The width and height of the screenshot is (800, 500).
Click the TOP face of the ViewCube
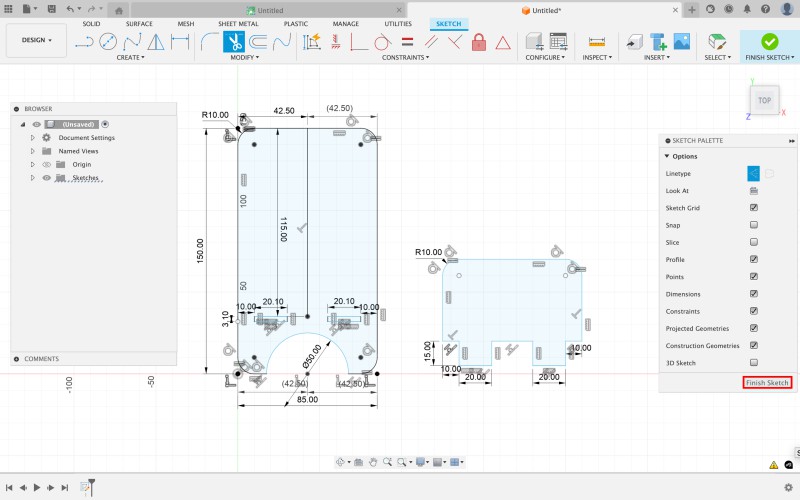point(764,101)
